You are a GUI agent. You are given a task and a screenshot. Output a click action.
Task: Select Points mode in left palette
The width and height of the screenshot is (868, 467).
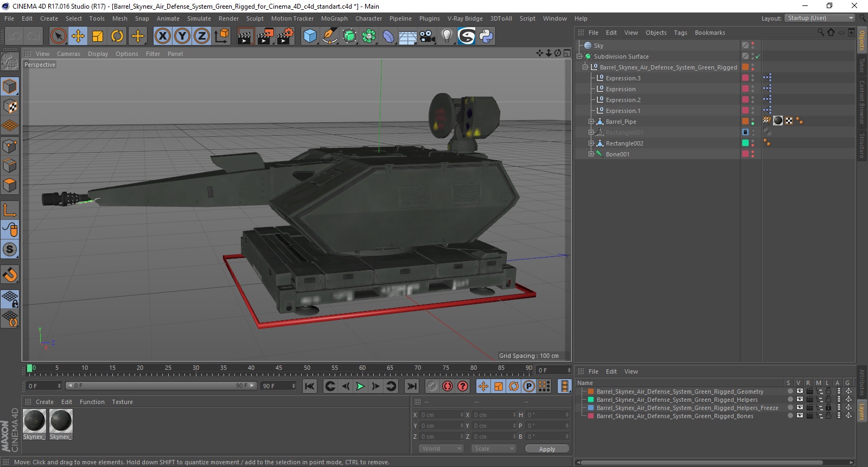click(10, 146)
